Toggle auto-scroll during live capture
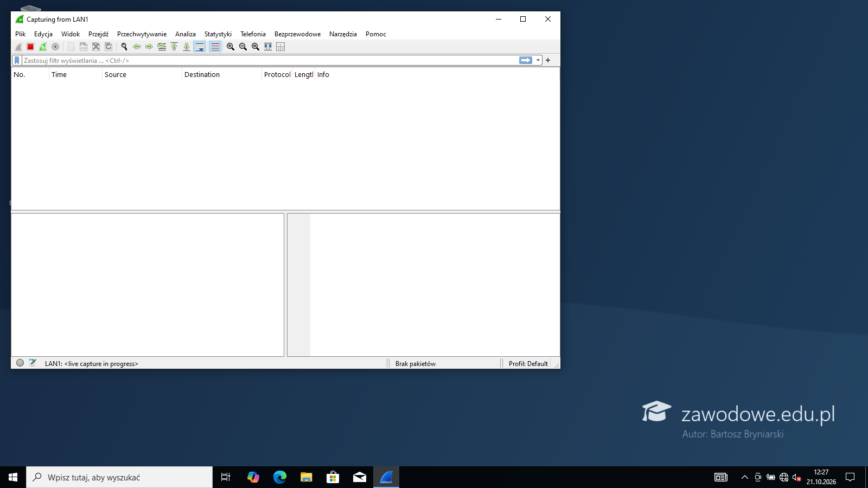Viewport: 868px width, 488px height. 200,47
